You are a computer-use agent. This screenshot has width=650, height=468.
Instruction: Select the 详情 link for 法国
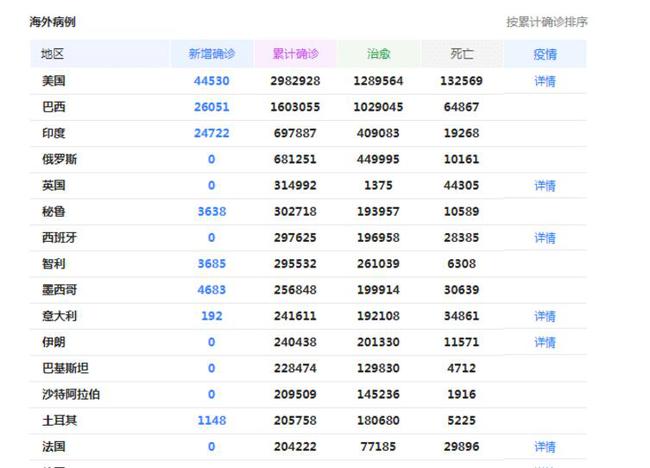click(x=544, y=447)
